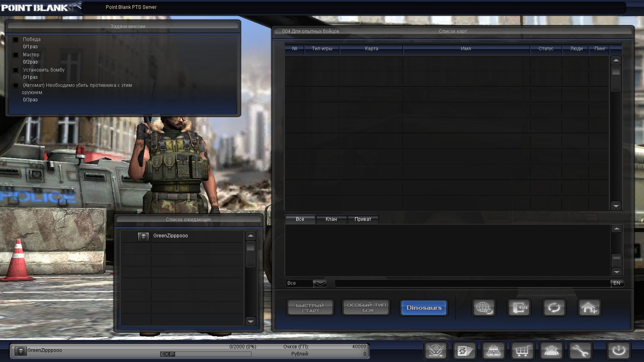
Task: Expand the Все chat channel dropdown
Action: 320,283
